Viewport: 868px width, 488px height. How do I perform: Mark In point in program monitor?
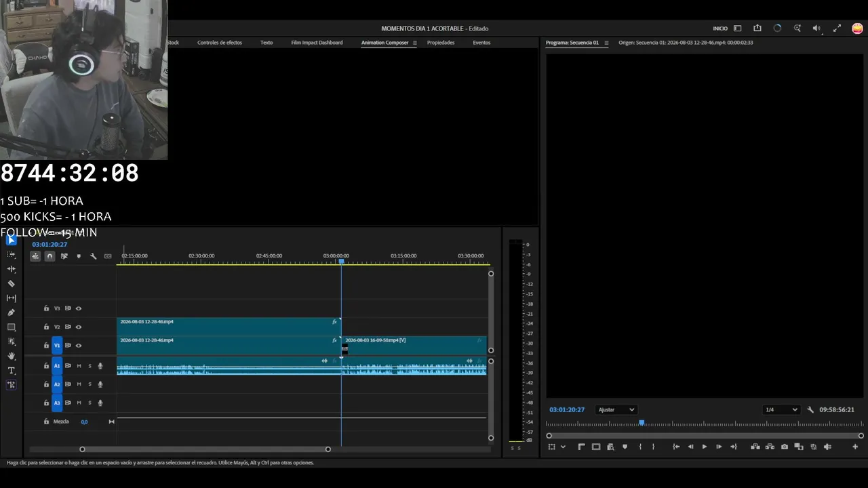tap(640, 447)
